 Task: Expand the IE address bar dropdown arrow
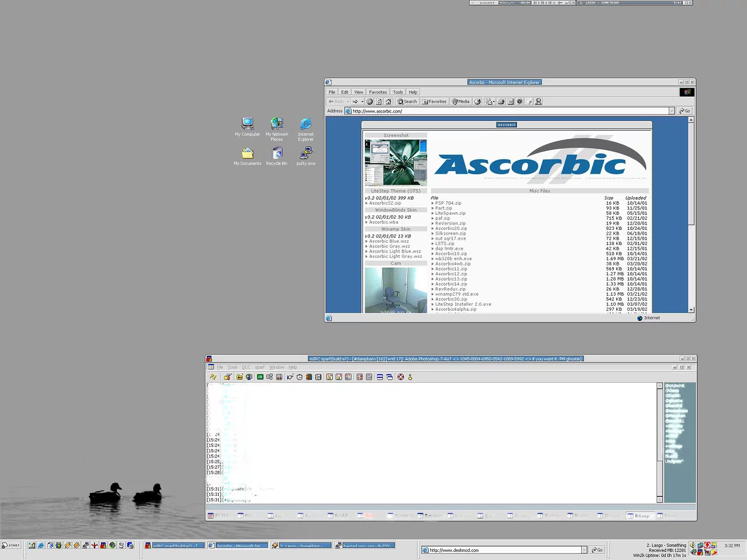click(x=671, y=111)
